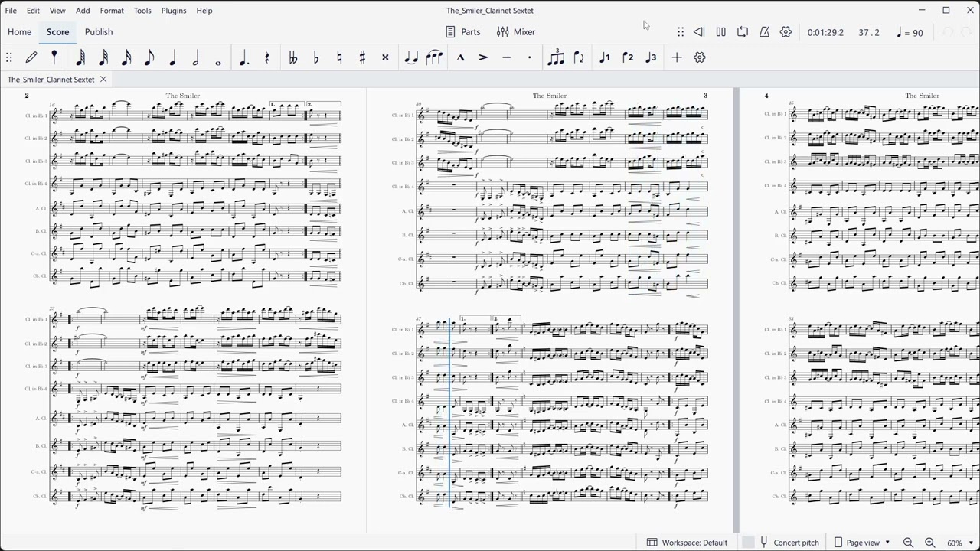980x551 pixels.
Task: Open the Plugins menu
Action: click(174, 11)
